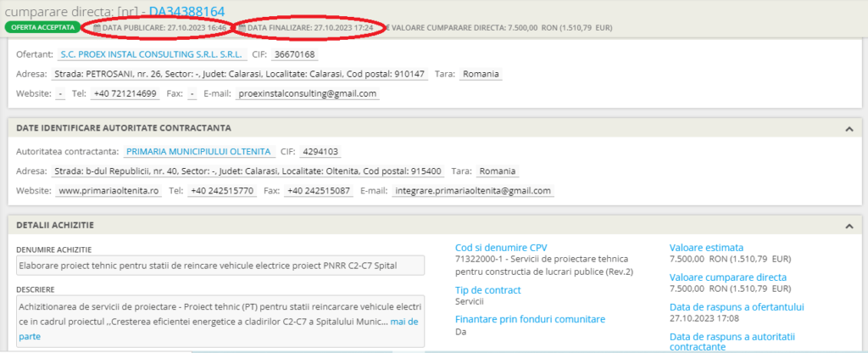Click the DATA PUBLICARE 27.10.2023 16:46 text

click(164, 27)
